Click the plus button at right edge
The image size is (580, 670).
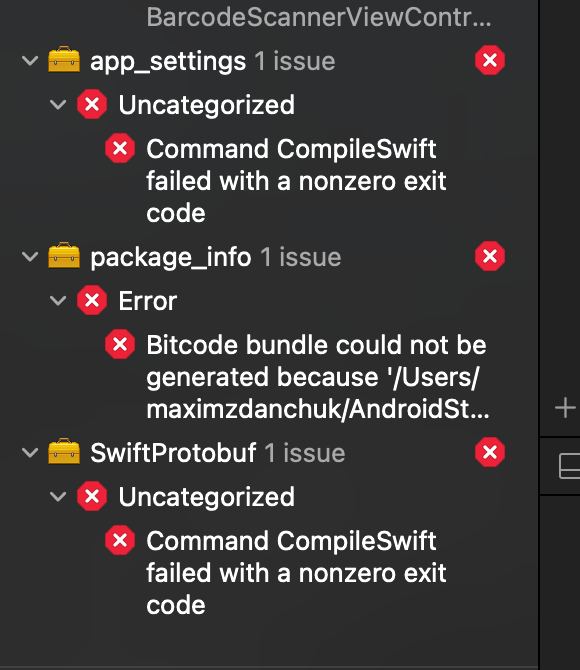point(565,407)
